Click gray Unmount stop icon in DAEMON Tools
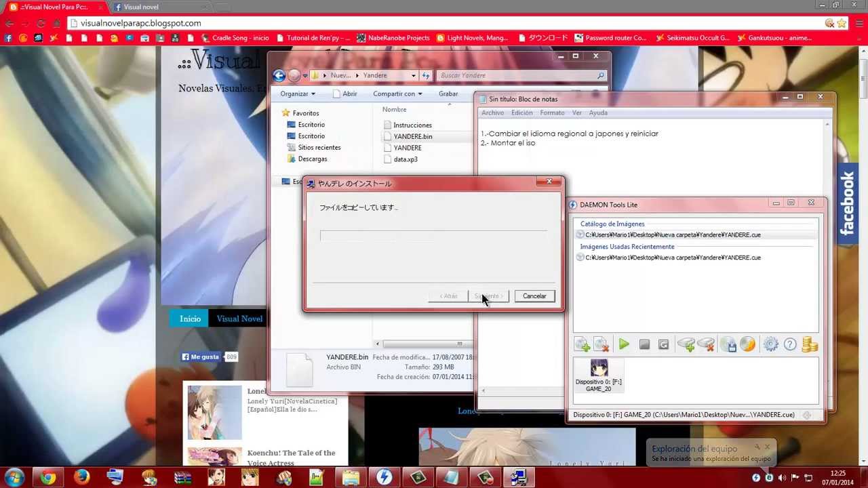 [x=644, y=345]
